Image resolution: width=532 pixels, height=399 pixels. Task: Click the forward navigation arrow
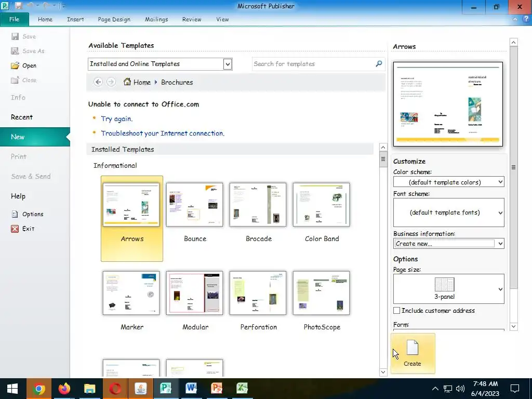click(x=111, y=82)
